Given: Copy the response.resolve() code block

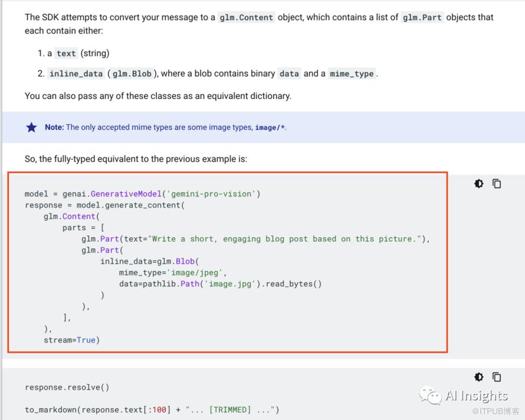Looking at the screenshot, I should (497, 377).
